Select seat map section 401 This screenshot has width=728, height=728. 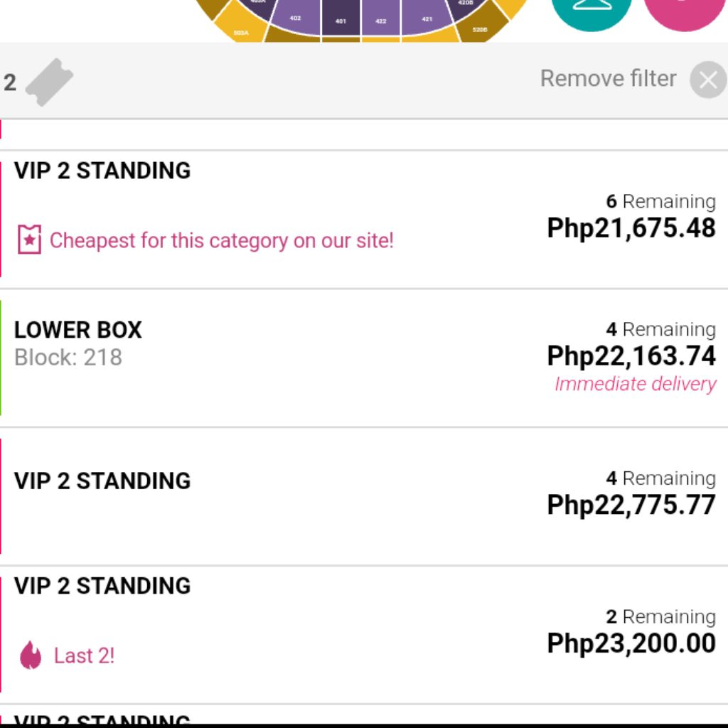pyautogui.click(x=341, y=18)
